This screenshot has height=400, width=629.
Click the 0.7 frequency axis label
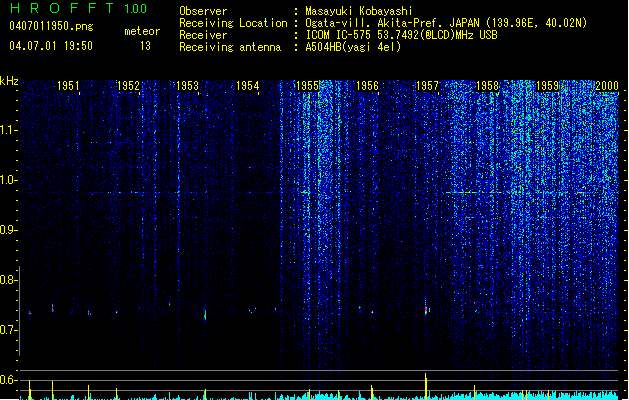[x=9, y=330]
